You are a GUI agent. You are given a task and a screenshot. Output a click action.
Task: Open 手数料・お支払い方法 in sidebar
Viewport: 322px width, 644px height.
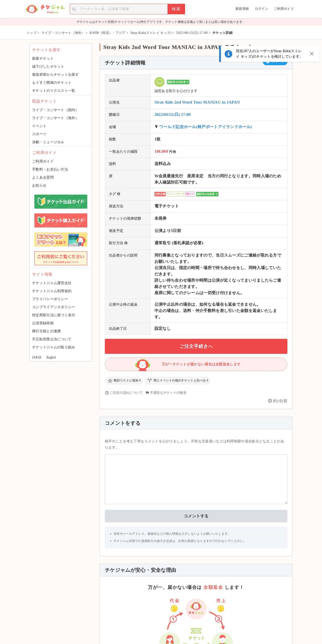pyautogui.click(x=50, y=169)
